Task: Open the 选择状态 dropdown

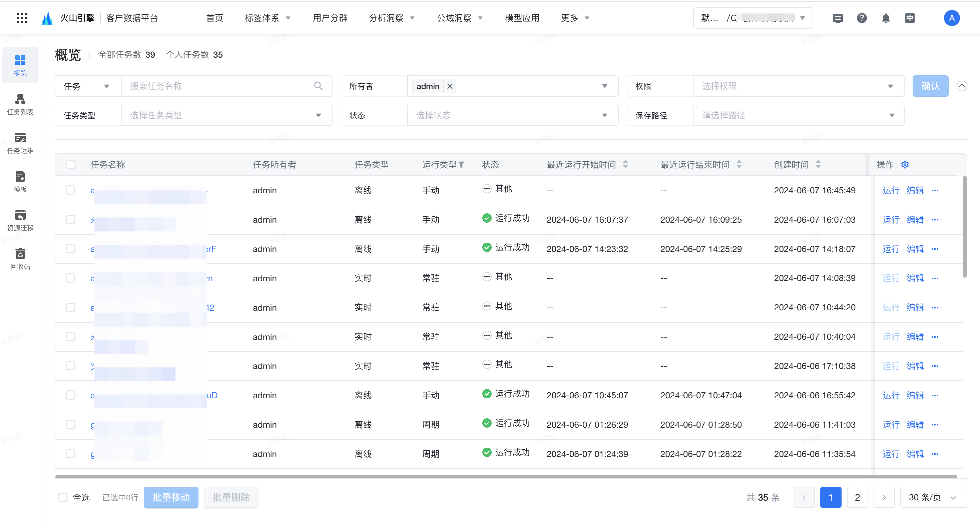Action: [512, 115]
